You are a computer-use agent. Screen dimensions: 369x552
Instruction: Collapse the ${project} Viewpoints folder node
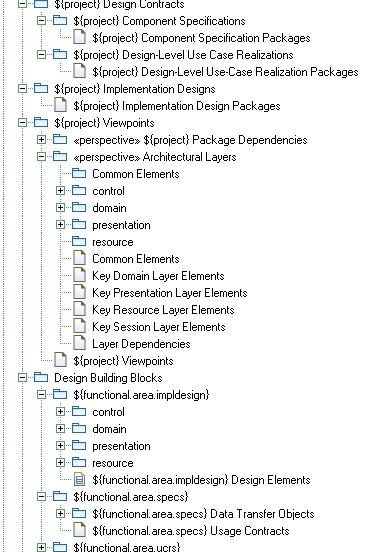23,123
